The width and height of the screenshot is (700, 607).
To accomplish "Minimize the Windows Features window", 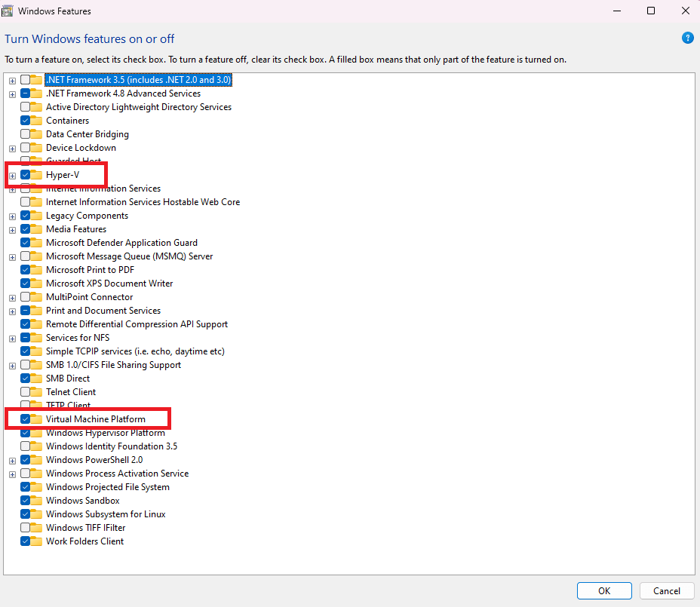I will [617, 11].
